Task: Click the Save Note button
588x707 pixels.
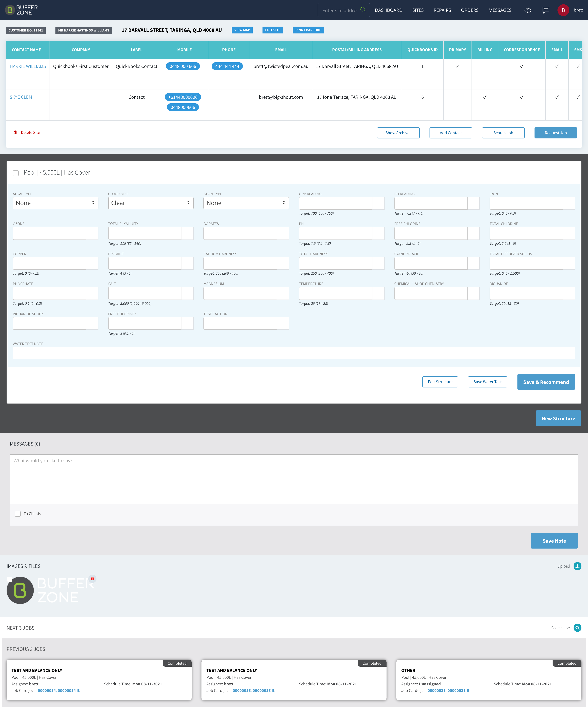Action: 554,540
